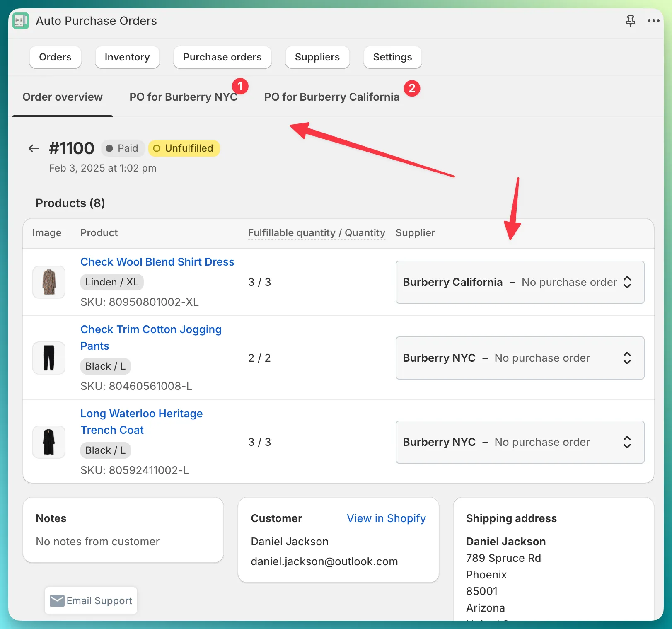Click the 2 / 2 quantity for jogging pants
This screenshot has height=629, width=672.
259,358
